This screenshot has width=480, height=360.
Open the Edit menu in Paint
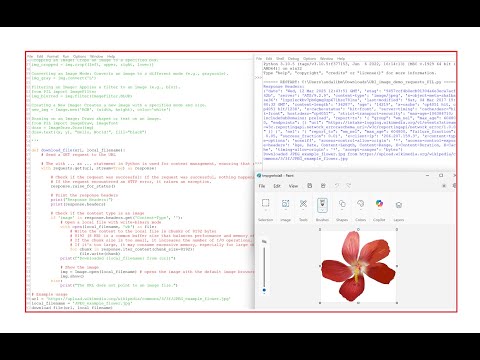tap(277, 186)
